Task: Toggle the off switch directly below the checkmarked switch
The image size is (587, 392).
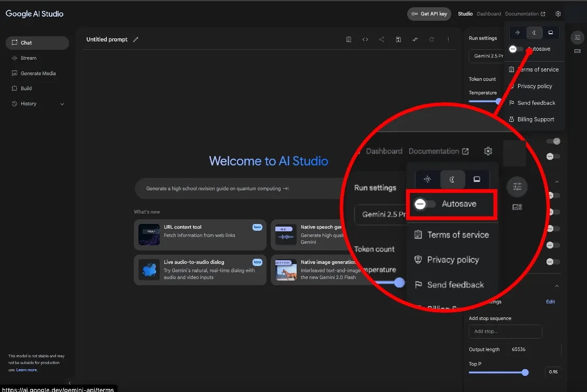Action: coord(553,157)
